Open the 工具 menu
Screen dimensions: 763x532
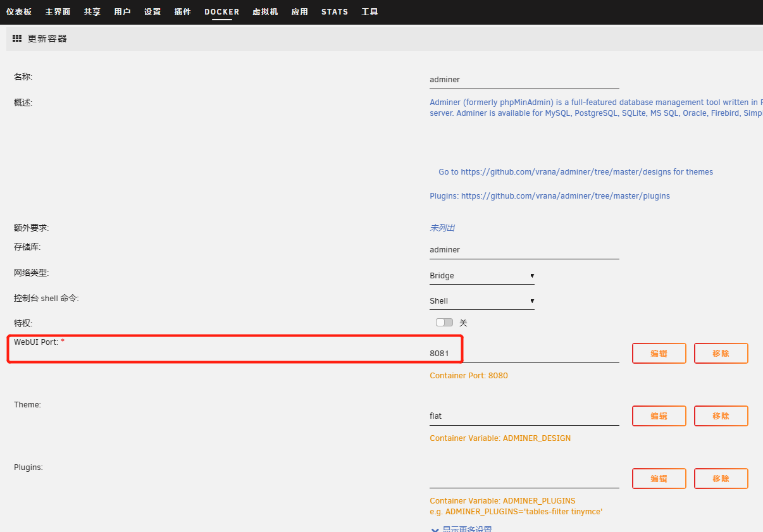369,12
